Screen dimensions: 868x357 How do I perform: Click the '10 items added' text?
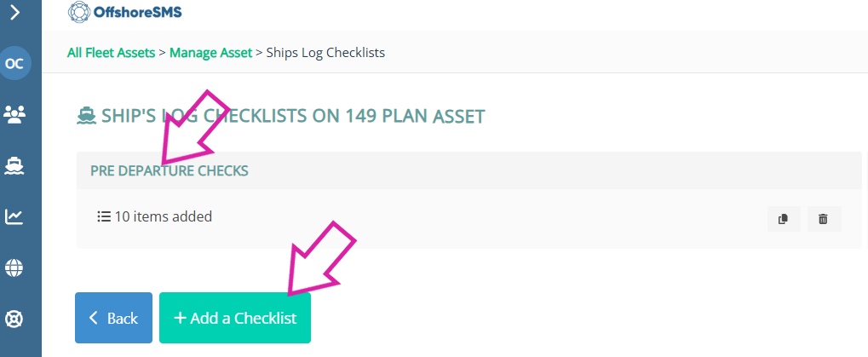[x=163, y=216]
